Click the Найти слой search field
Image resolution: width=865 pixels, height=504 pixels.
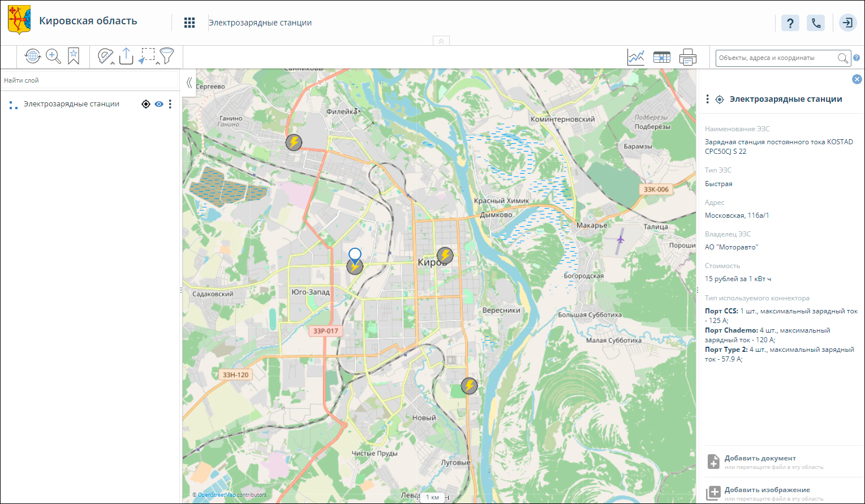tap(89, 80)
